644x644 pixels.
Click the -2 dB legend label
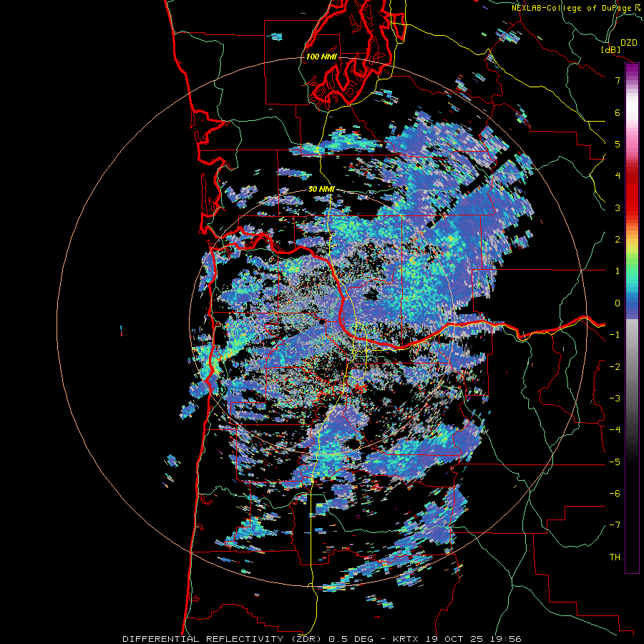pos(615,367)
